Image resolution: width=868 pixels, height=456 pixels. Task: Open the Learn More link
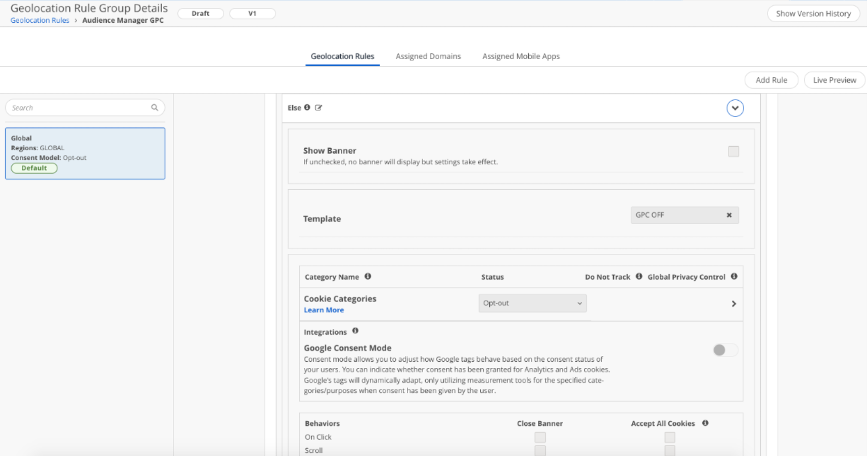click(324, 310)
